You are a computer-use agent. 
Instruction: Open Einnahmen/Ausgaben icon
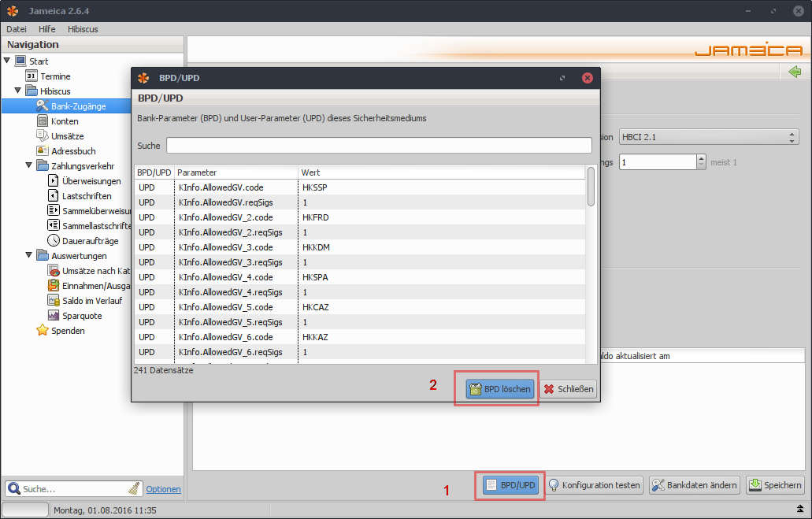click(x=54, y=286)
